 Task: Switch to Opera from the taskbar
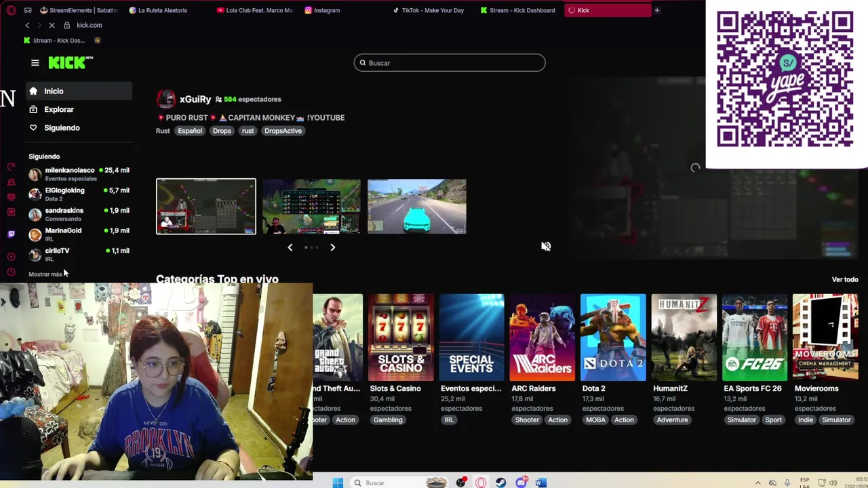click(x=481, y=483)
